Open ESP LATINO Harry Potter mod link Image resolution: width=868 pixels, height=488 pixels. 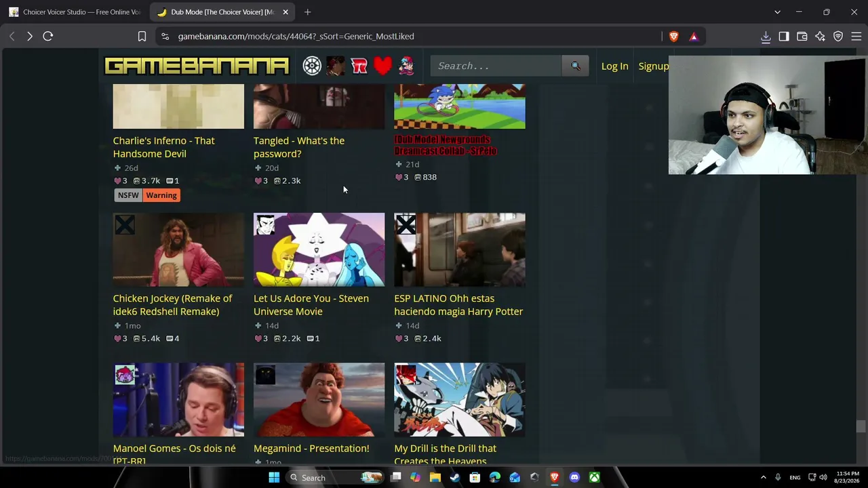[x=458, y=305]
